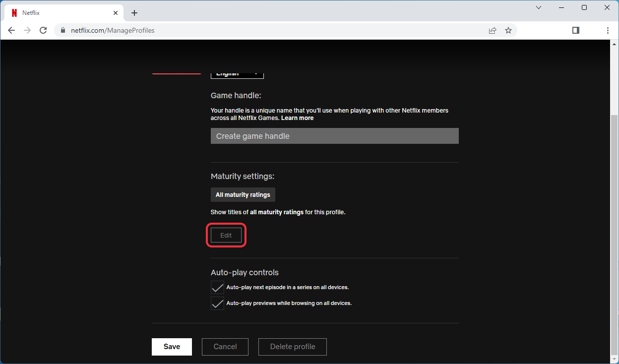Click the forward navigation arrow
The width and height of the screenshot is (619, 364).
coord(27,30)
